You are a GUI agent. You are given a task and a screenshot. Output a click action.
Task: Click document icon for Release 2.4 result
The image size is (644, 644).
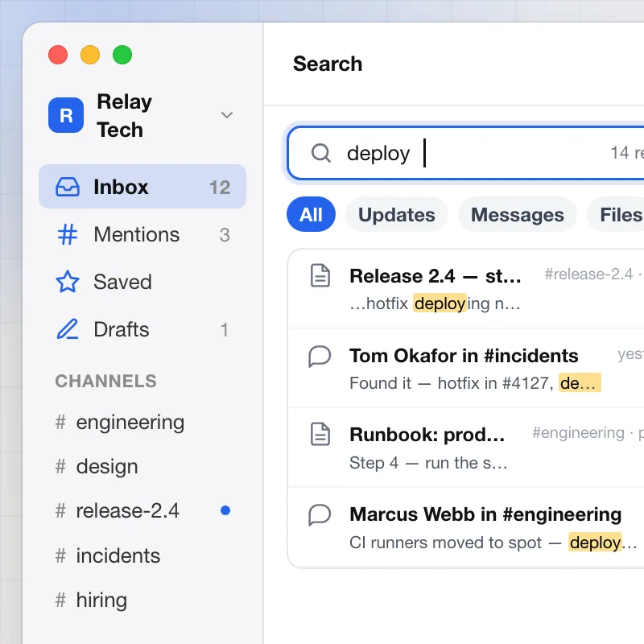tap(320, 275)
